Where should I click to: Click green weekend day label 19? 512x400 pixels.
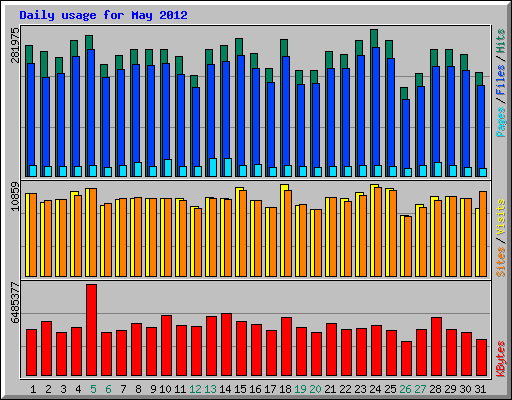point(300,389)
